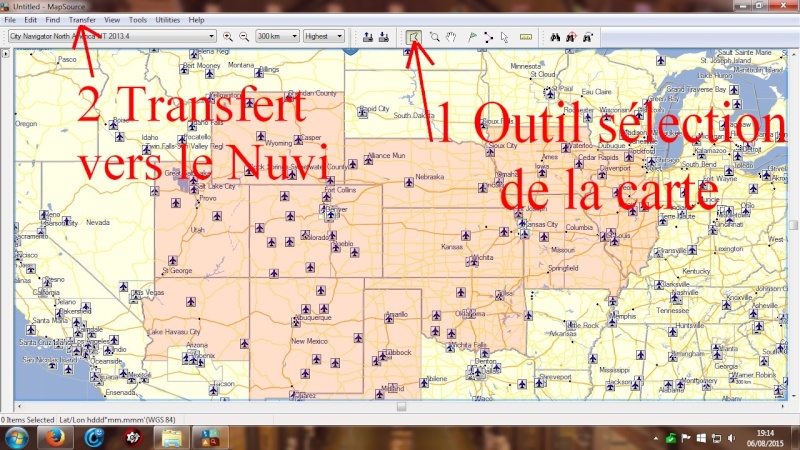Click Send To Device toolbar icon

[368, 37]
